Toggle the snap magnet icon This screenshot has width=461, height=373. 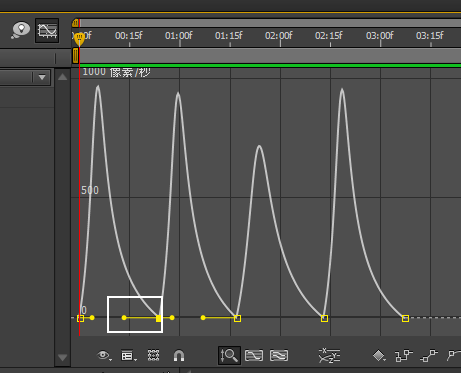click(179, 356)
